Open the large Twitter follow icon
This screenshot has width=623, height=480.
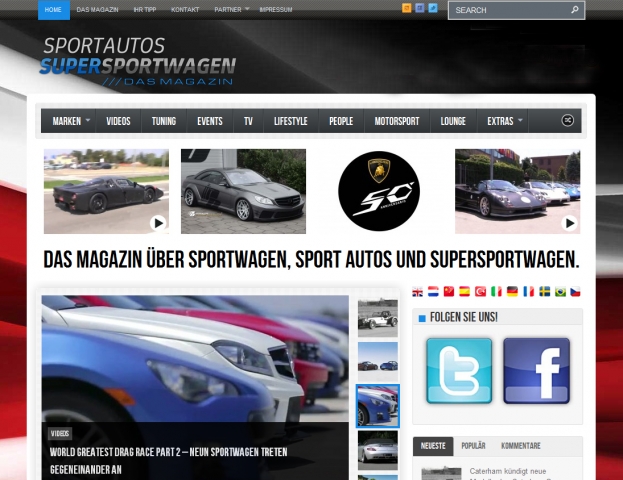pyautogui.click(x=459, y=371)
